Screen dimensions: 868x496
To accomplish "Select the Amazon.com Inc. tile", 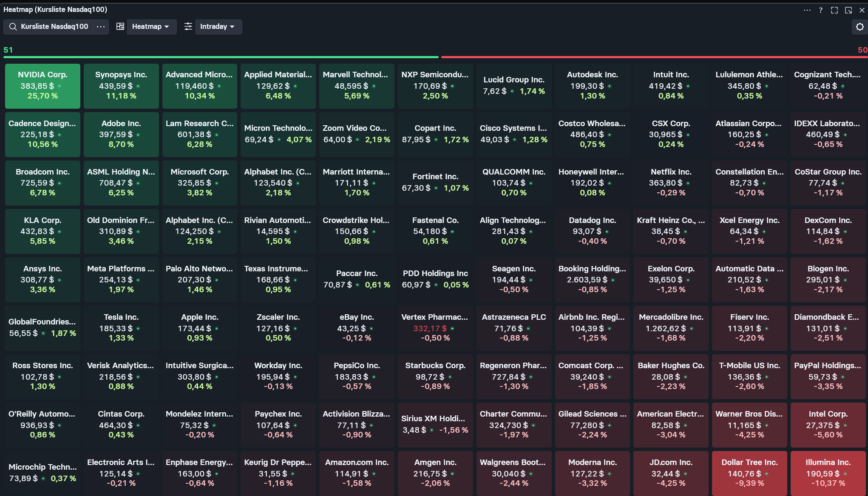I will (x=357, y=473).
